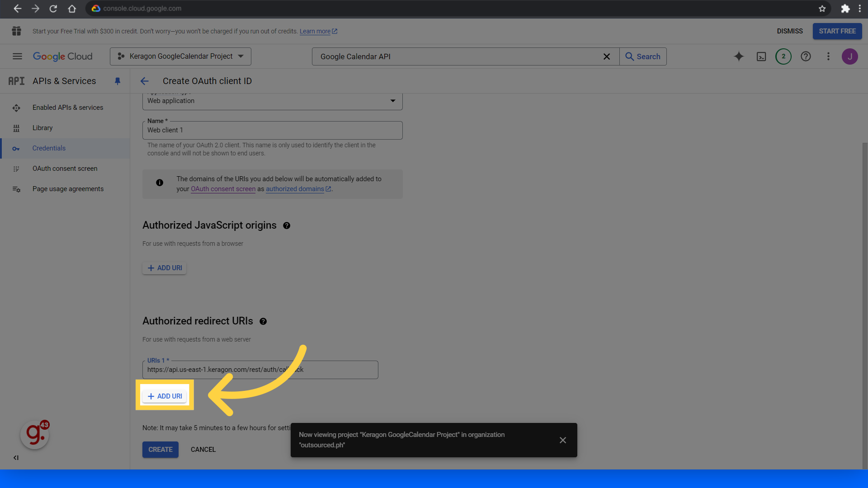Open the Grammarly floating badge

coord(35,435)
